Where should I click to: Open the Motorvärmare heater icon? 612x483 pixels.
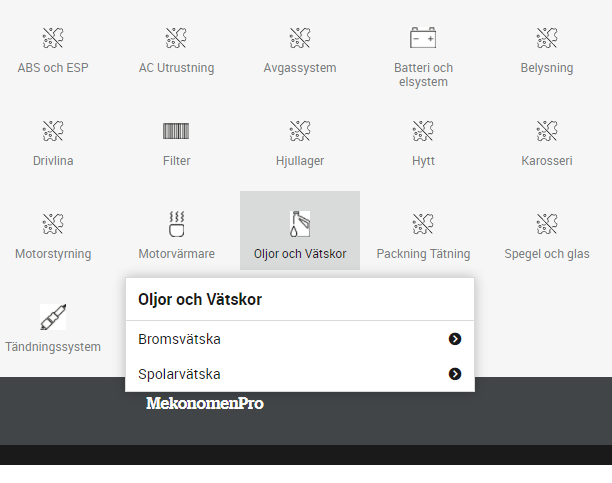[176, 224]
